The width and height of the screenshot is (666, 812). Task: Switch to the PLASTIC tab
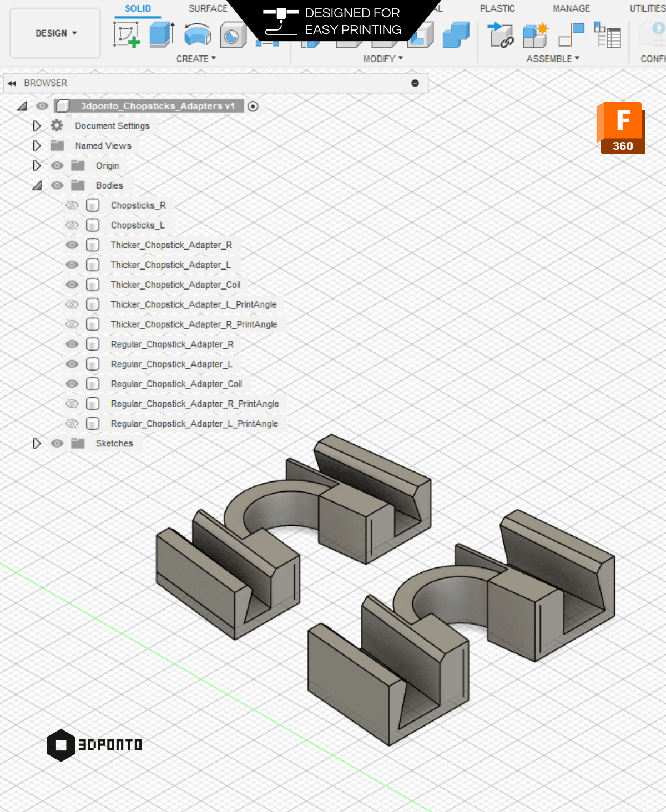click(x=497, y=8)
